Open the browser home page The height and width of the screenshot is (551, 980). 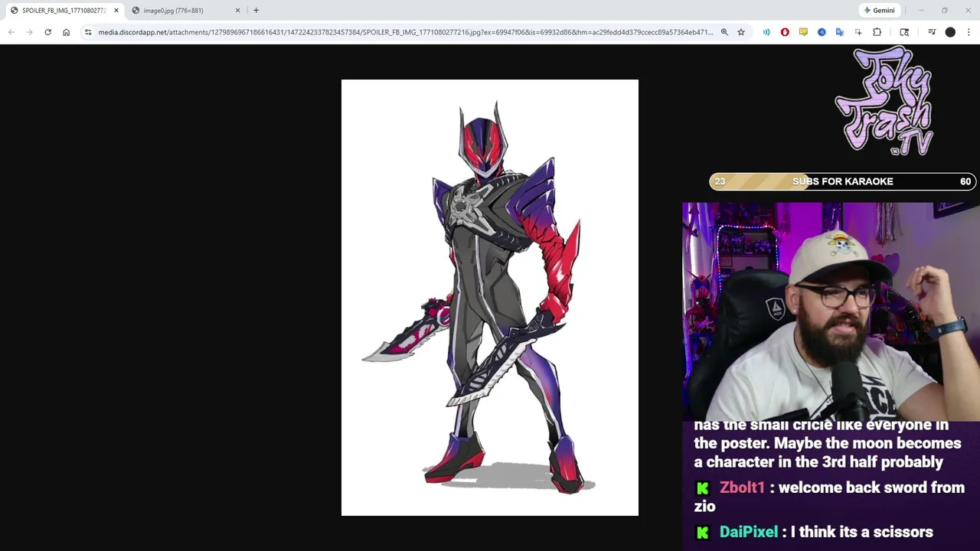click(x=66, y=32)
